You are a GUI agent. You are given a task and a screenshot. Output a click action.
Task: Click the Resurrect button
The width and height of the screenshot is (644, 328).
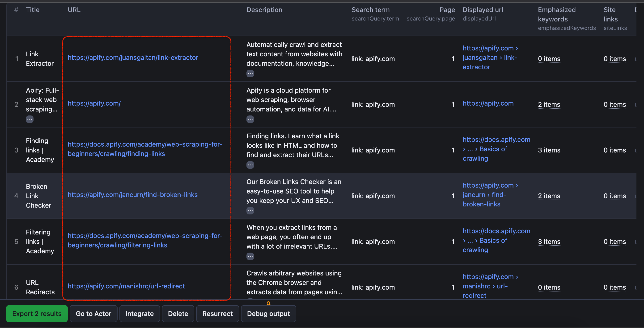click(217, 314)
